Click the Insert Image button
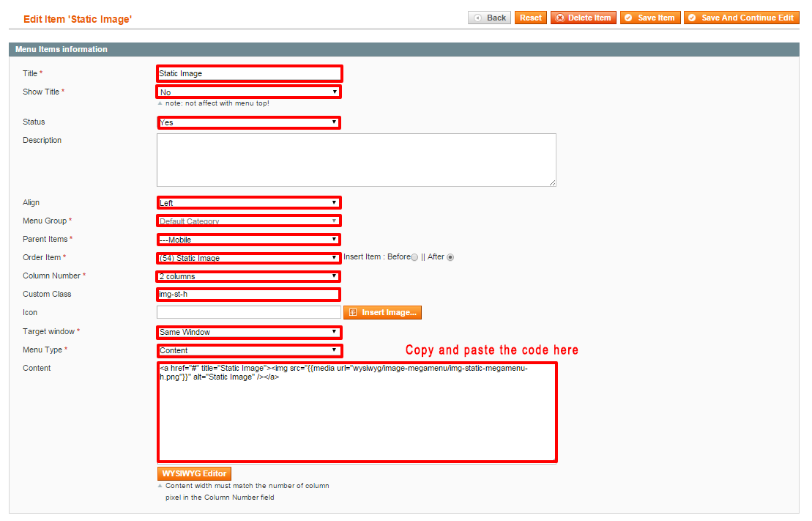This screenshot has height=521, width=812. pyautogui.click(x=382, y=313)
